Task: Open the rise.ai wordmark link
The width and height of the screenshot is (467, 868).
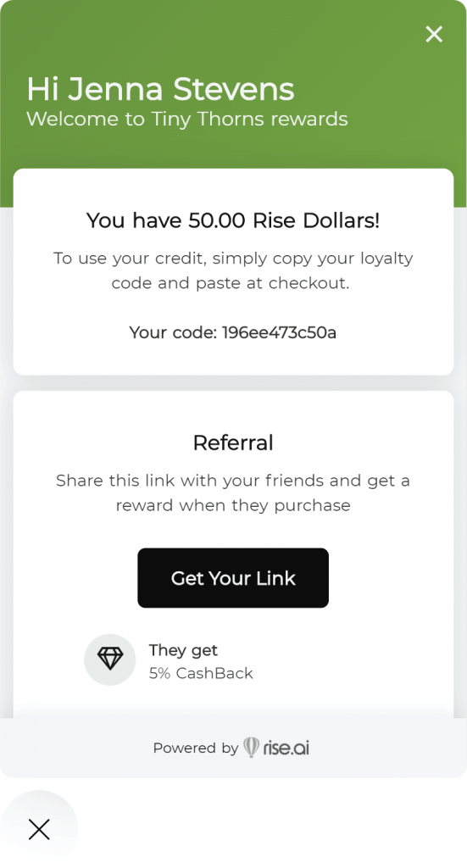Action: coord(286,748)
